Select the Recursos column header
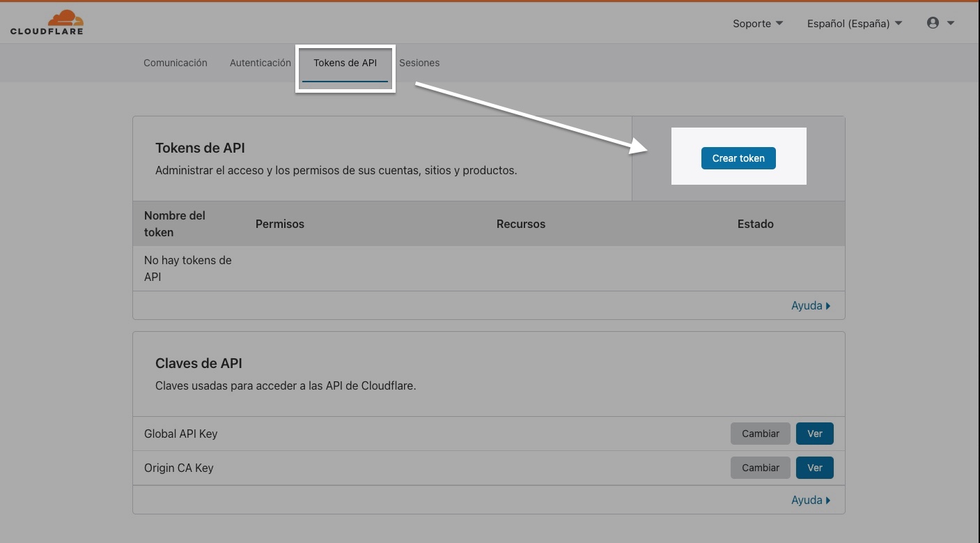 (520, 224)
